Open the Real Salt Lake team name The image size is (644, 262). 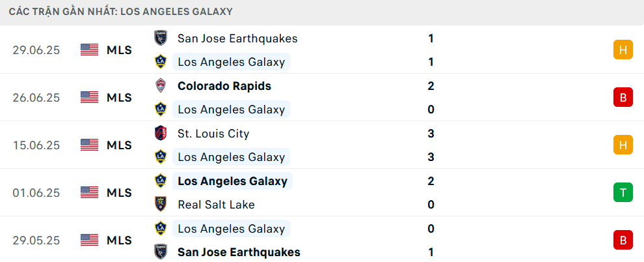216,205
